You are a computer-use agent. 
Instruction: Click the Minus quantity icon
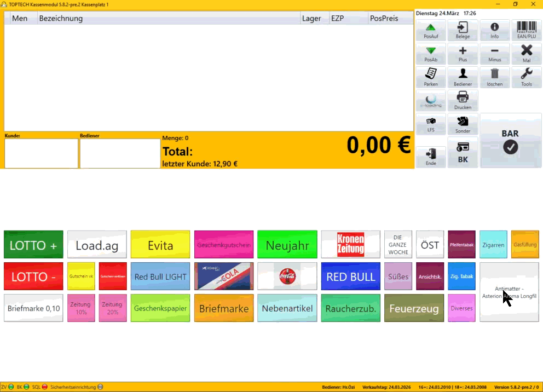pos(494,54)
